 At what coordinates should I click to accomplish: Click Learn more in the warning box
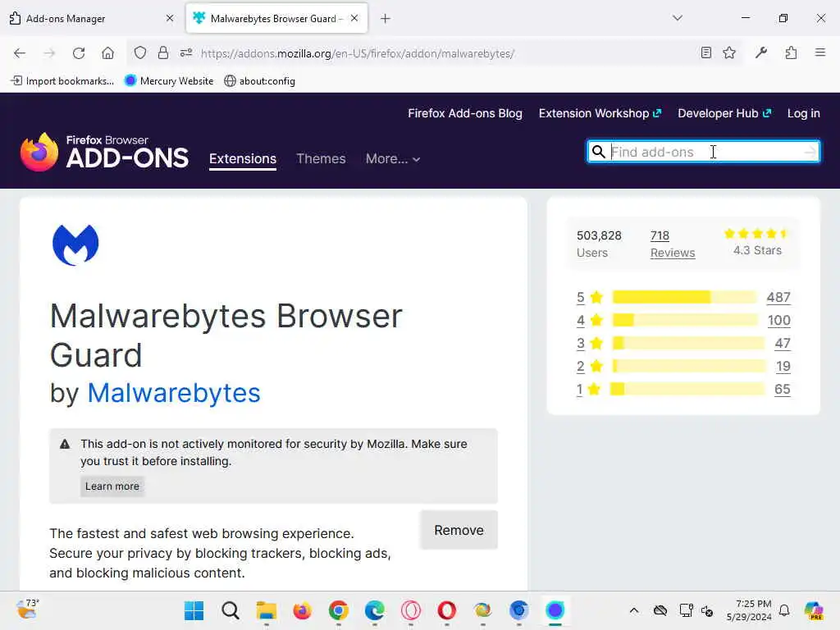[112, 486]
